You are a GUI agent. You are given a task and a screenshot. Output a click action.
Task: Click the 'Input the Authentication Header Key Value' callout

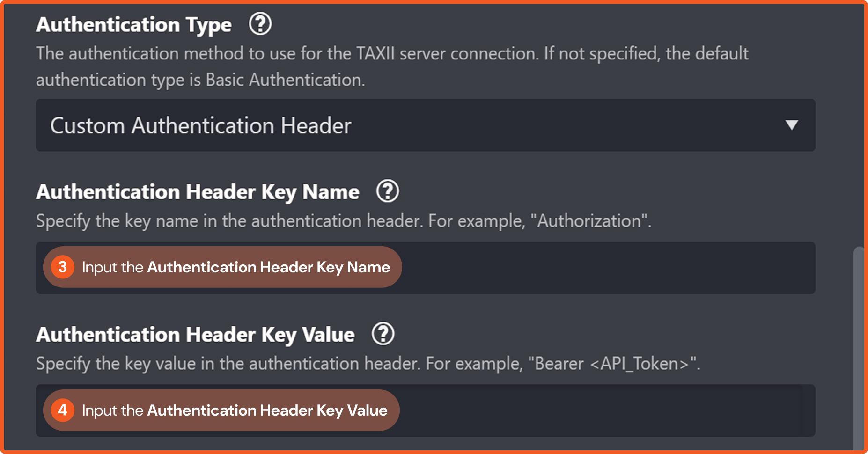[234, 410]
